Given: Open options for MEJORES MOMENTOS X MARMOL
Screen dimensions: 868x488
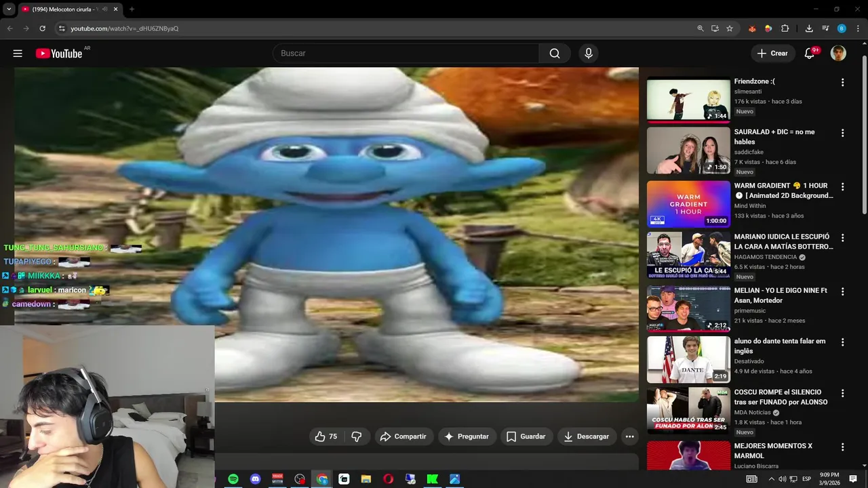Looking at the screenshot, I should [843, 447].
